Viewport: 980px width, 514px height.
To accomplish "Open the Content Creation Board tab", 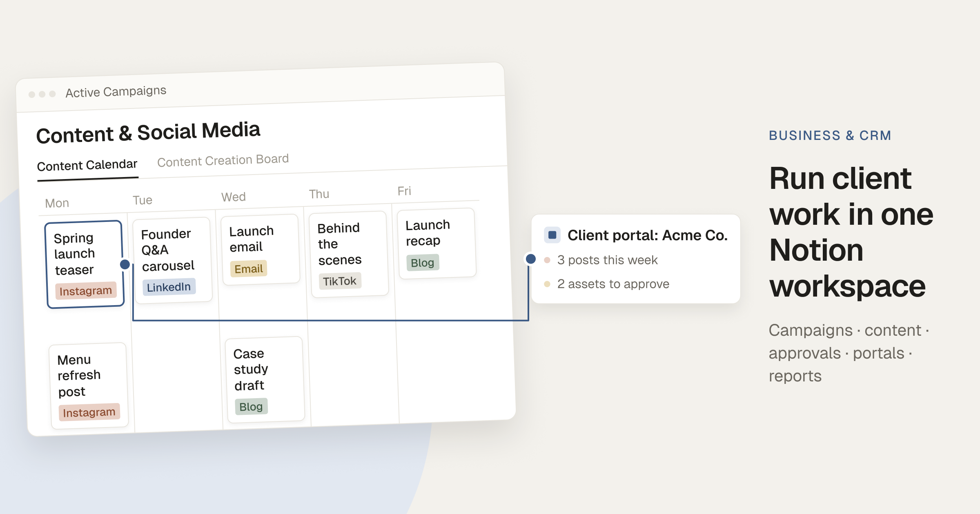I will [x=223, y=160].
